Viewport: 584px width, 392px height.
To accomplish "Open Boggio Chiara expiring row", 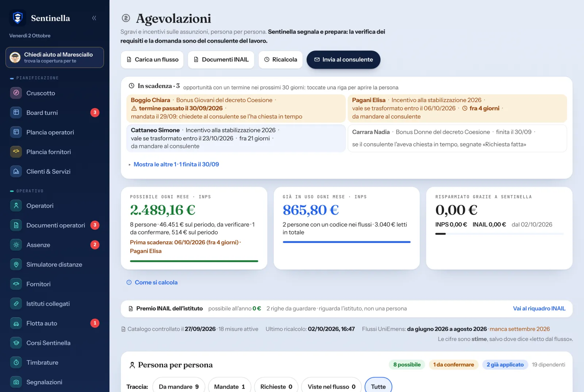I will click(236, 108).
